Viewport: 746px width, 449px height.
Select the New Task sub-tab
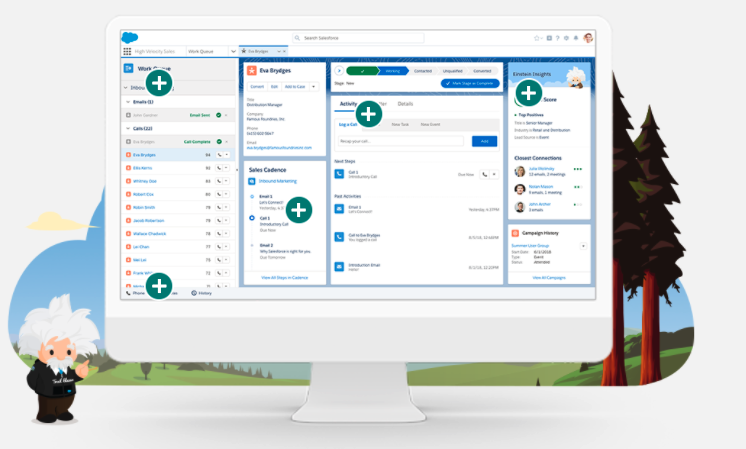400,125
